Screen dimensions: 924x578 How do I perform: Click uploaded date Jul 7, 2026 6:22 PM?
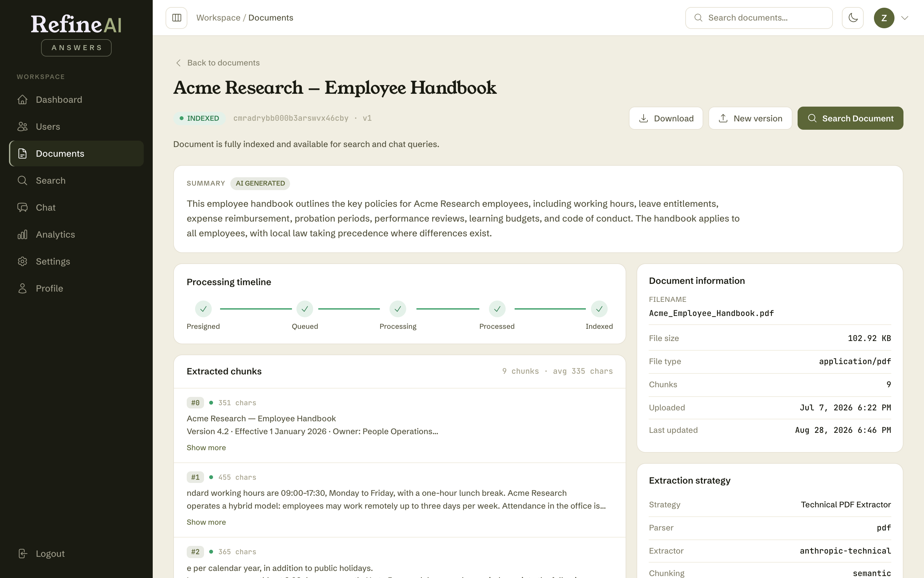click(845, 408)
